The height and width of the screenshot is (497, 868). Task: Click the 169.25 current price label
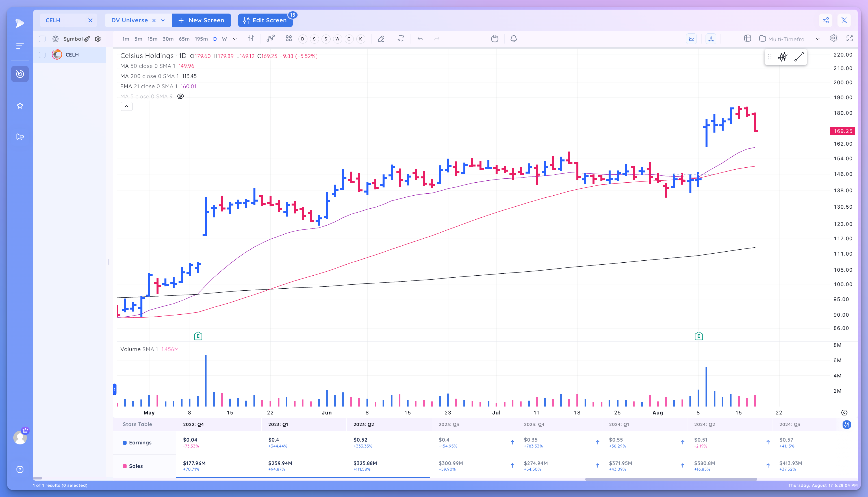click(x=842, y=131)
